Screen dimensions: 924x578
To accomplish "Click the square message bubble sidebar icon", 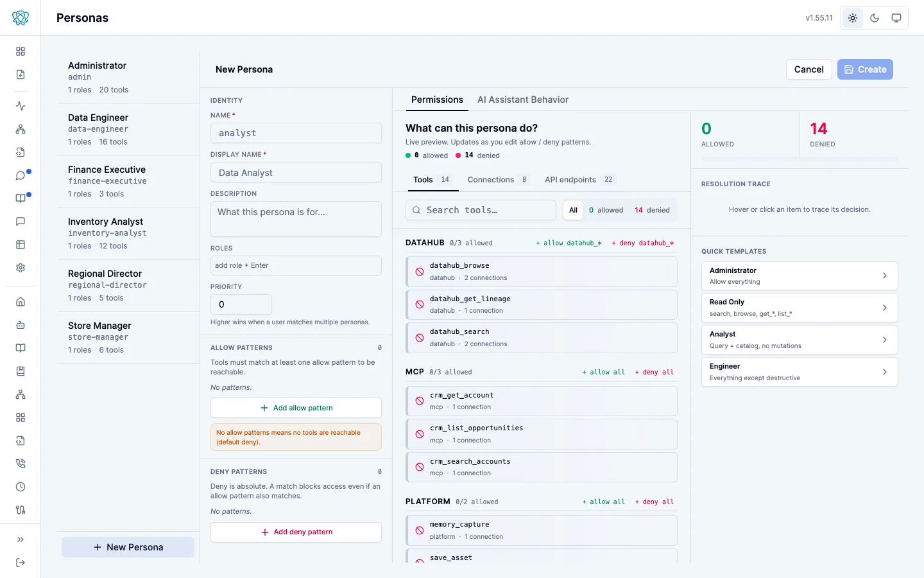I will coord(21,222).
